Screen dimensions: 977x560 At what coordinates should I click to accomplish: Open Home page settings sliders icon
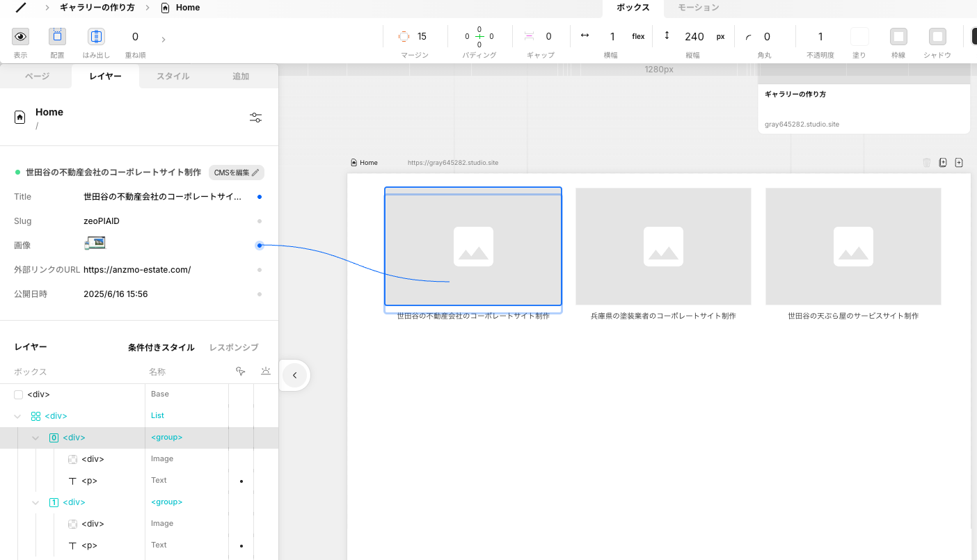[x=255, y=118]
